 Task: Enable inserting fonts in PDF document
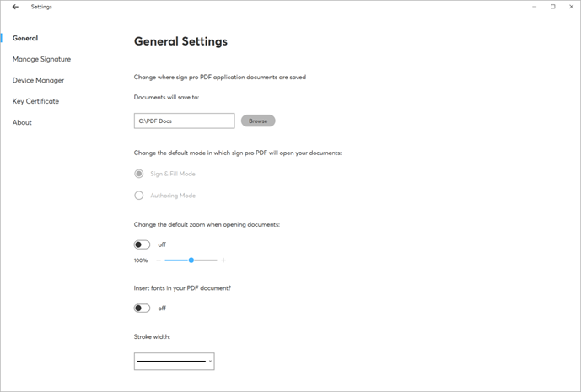click(142, 309)
